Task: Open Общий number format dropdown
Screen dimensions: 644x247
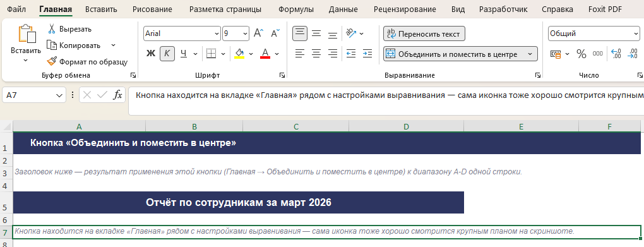Action: [x=635, y=33]
